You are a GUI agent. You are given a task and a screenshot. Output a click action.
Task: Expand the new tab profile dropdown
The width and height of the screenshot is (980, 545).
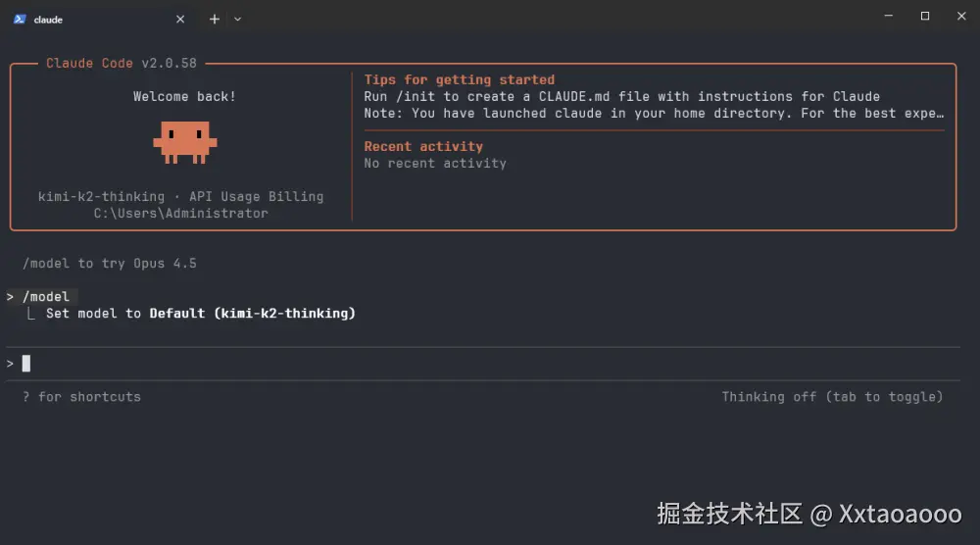tap(237, 19)
